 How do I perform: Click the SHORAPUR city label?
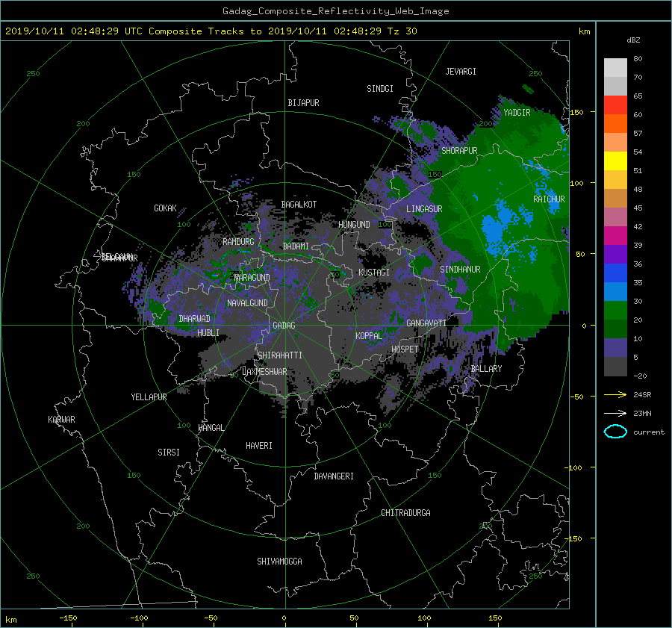pyautogui.click(x=459, y=151)
